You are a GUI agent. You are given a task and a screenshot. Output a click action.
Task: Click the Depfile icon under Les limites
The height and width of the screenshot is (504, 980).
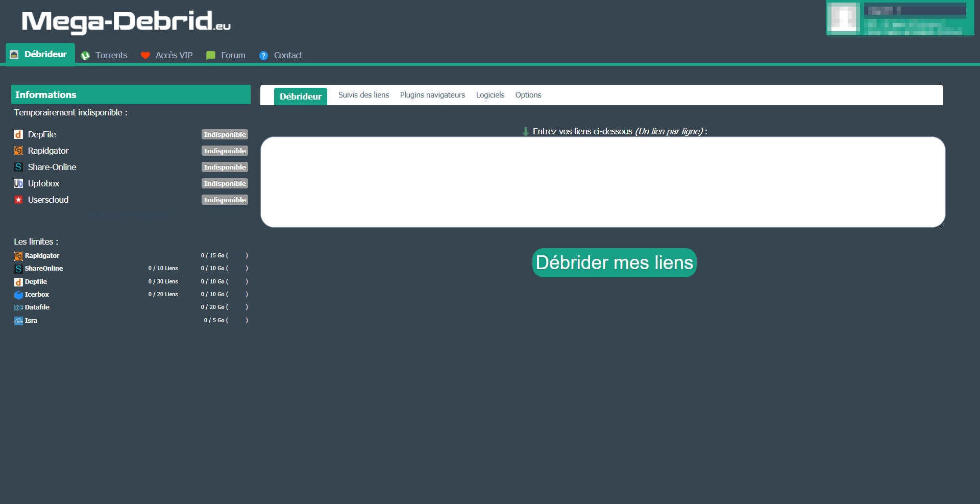tap(18, 282)
